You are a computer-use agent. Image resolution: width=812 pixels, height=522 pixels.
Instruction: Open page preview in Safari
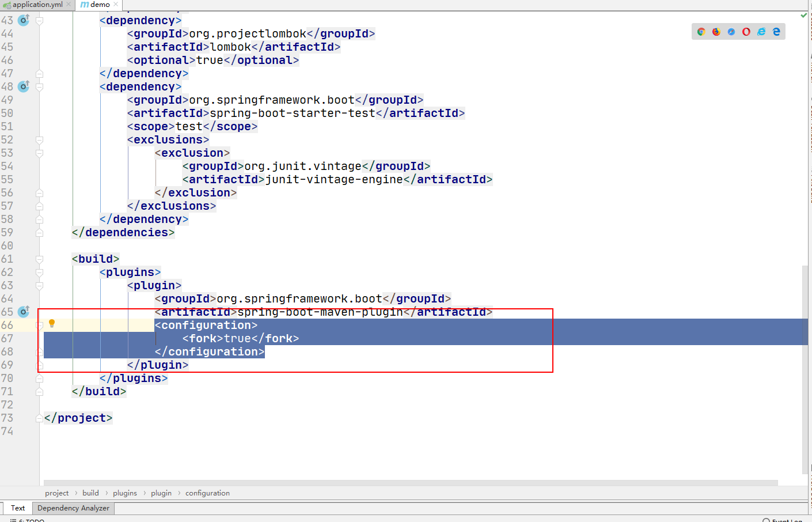coord(731,32)
